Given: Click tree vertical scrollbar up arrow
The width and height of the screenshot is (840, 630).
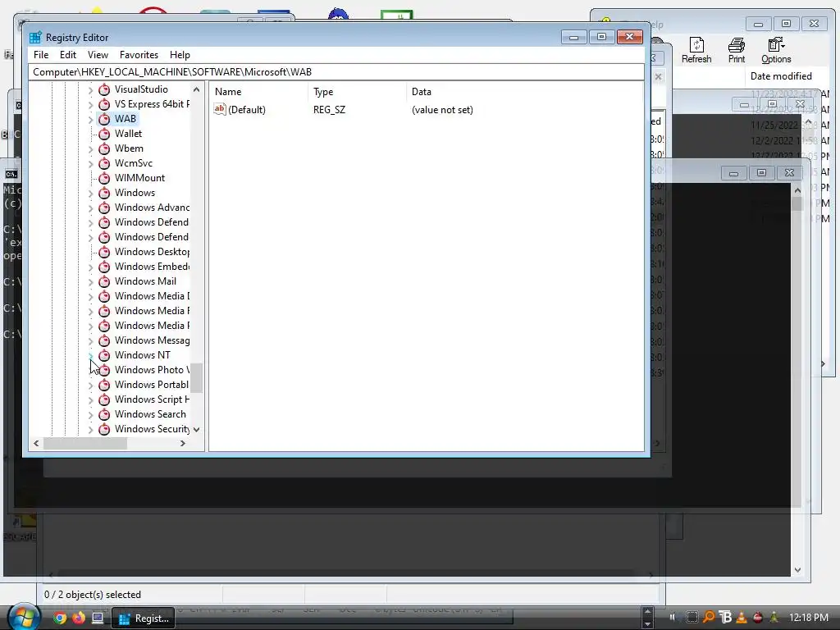Looking at the screenshot, I should (197, 89).
